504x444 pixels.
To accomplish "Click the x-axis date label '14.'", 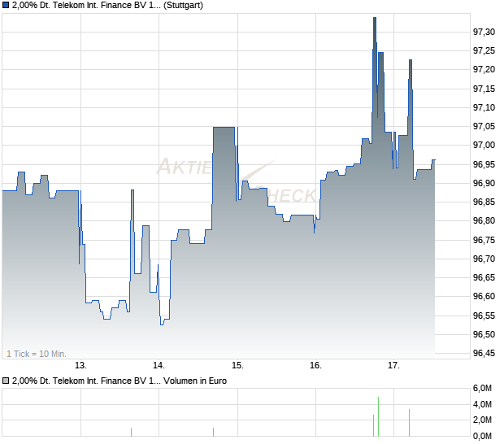I will point(159,366).
